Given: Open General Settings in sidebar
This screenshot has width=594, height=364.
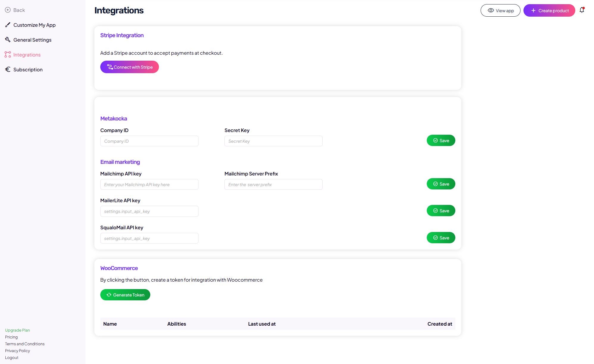Looking at the screenshot, I should pyautogui.click(x=32, y=40).
